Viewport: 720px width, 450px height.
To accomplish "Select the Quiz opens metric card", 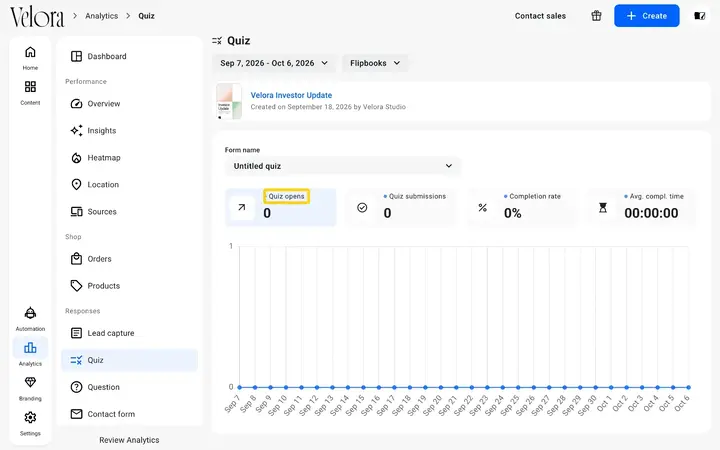I will click(281, 207).
